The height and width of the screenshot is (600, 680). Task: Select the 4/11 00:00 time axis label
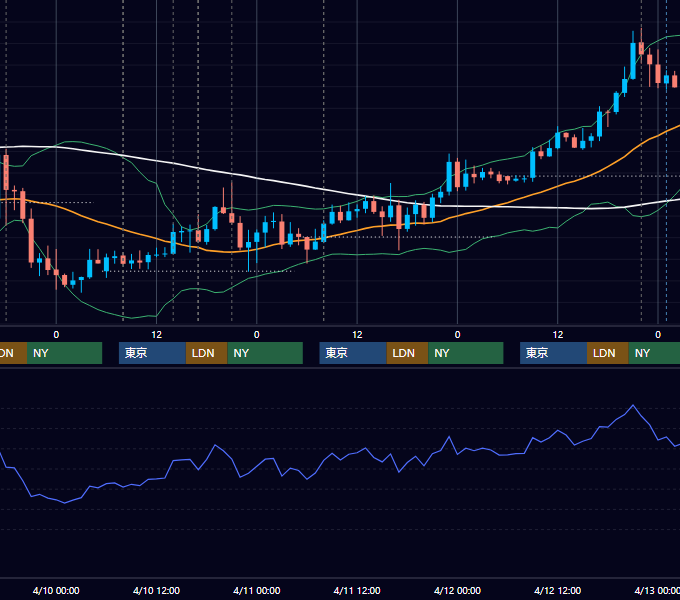(256, 590)
